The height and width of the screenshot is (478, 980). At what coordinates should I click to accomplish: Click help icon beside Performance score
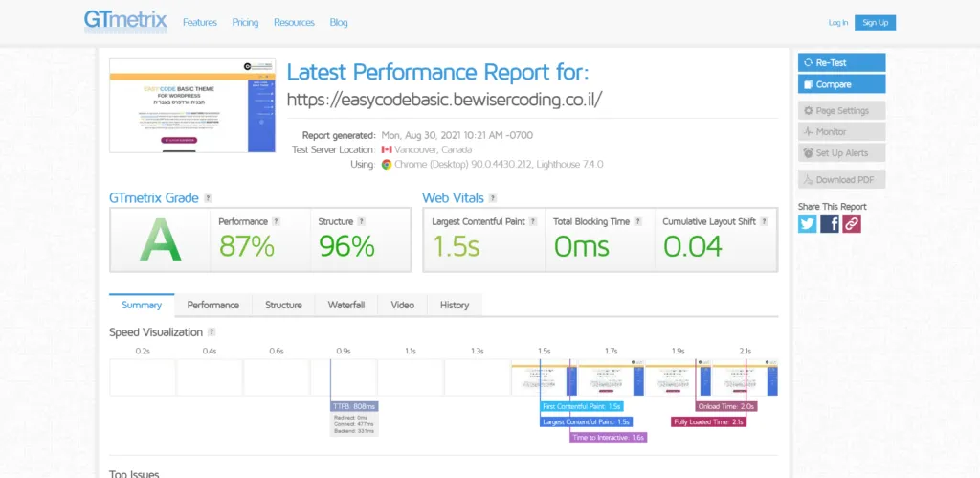[277, 221]
